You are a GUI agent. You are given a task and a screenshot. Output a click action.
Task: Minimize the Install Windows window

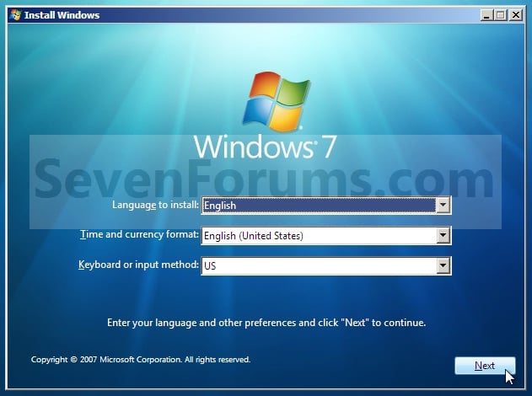(486, 15)
